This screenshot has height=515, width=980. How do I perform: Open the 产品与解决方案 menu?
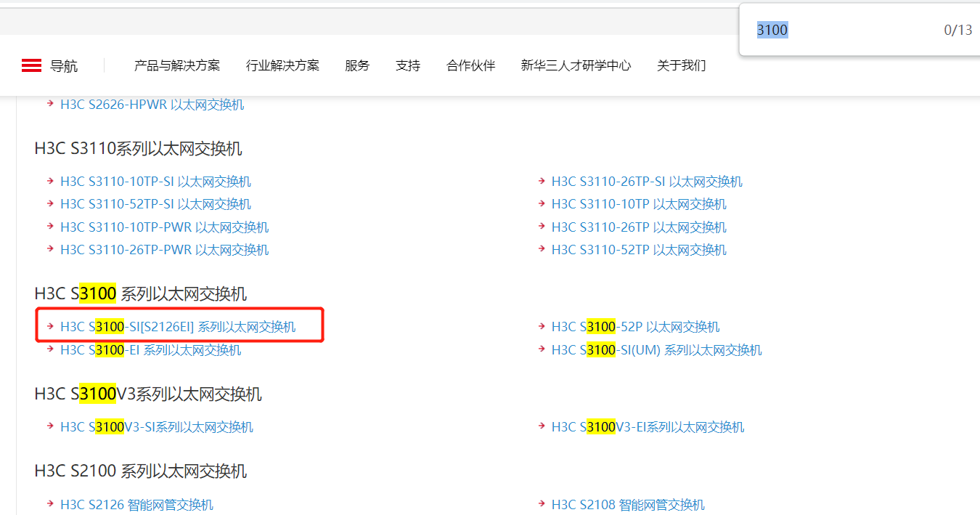(177, 65)
